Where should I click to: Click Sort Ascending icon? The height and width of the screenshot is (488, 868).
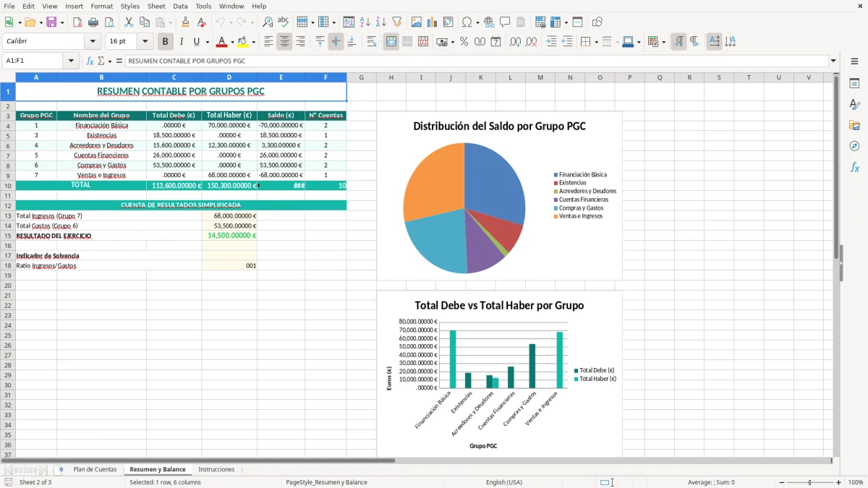(365, 22)
